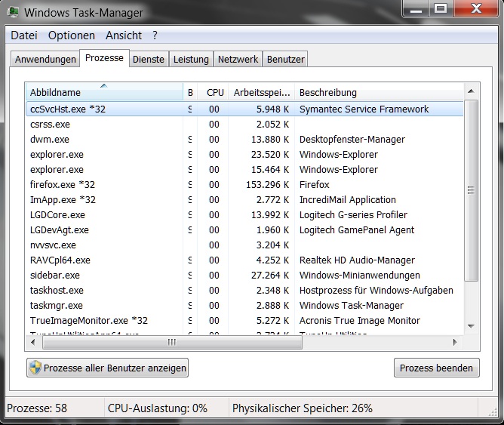Sort by the Beschreibung column header
Viewport: 504px width, 425px height.
click(379, 92)
